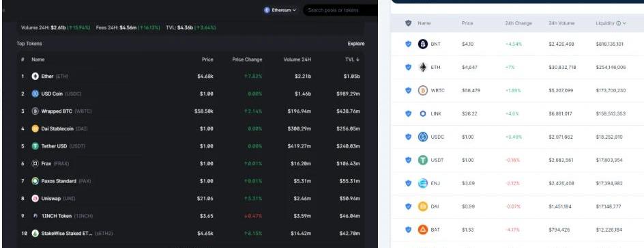The height and width of the screenshot is (248, 644).
Task: Click the Ether token icon
Action: point(35,77)
